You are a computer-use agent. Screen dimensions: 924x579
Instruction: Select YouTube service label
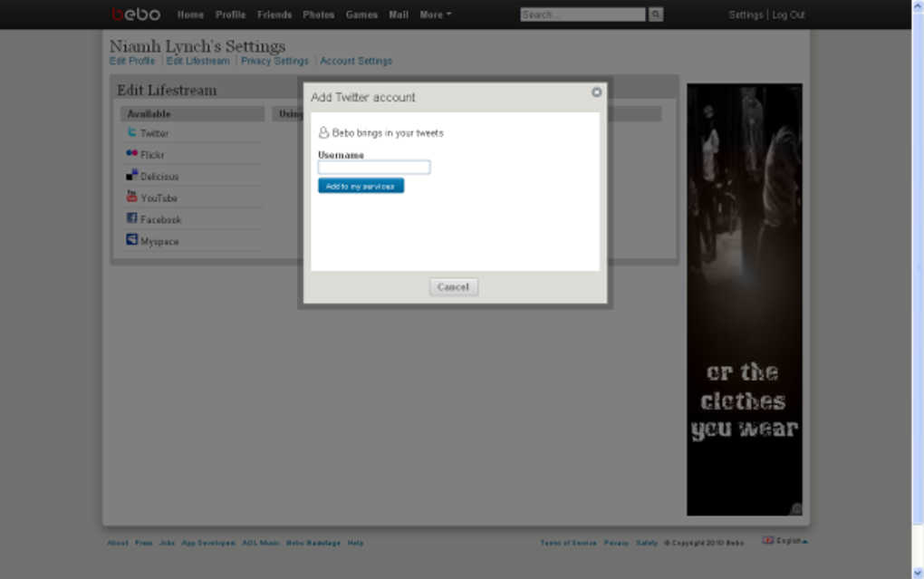click(159, 198)
